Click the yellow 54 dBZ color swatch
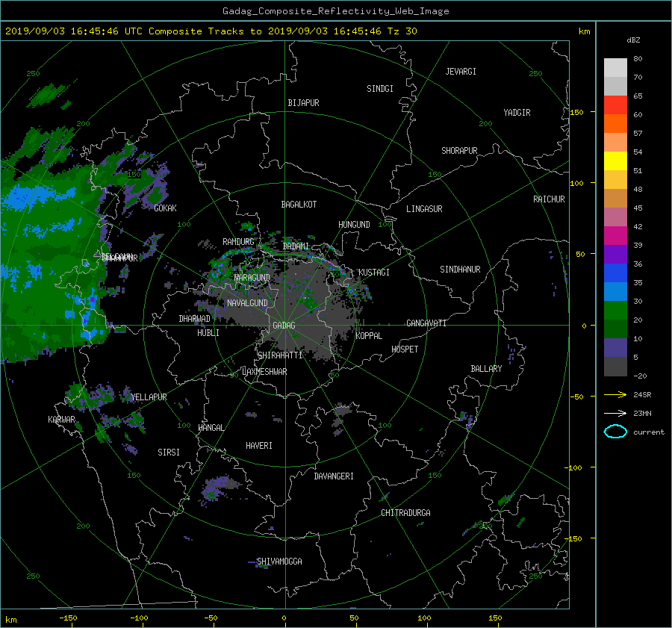The width and height of the screenshot is (672, 628). coord(615,161)
